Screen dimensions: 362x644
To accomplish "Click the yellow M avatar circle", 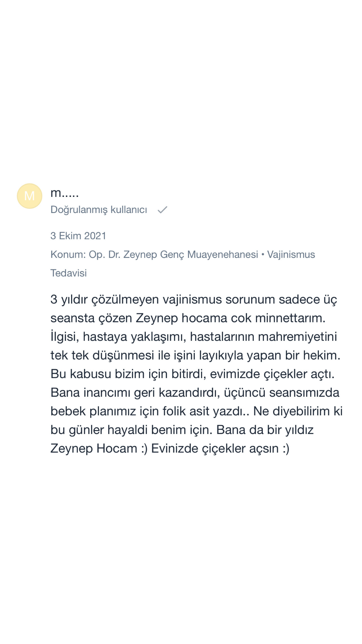I will pos(29,196).
